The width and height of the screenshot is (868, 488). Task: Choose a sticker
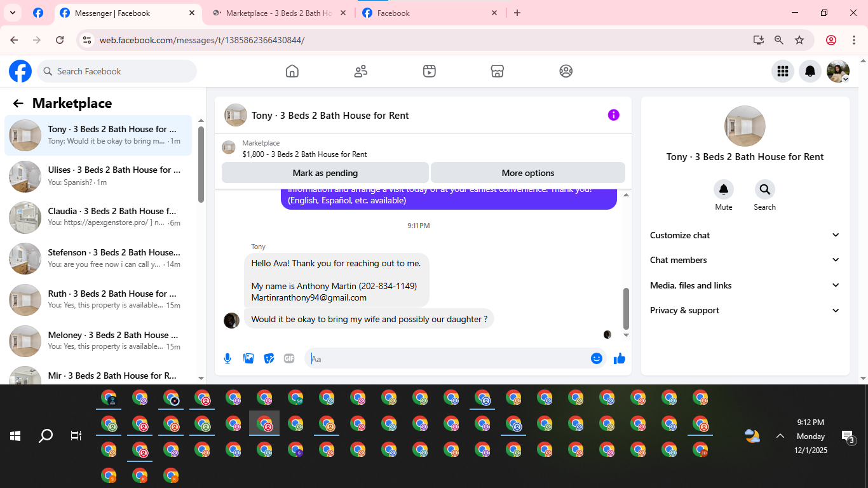click(269, 358)
